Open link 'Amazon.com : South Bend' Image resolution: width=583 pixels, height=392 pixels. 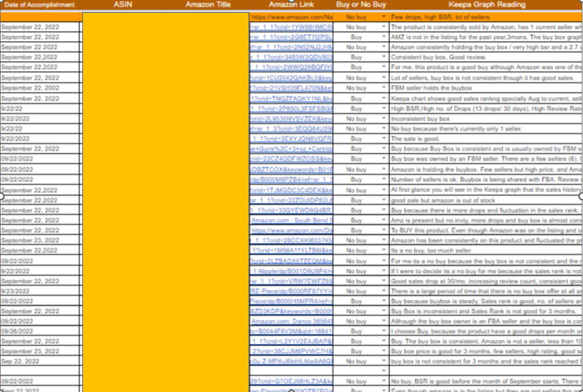click(x=292, y=221)
